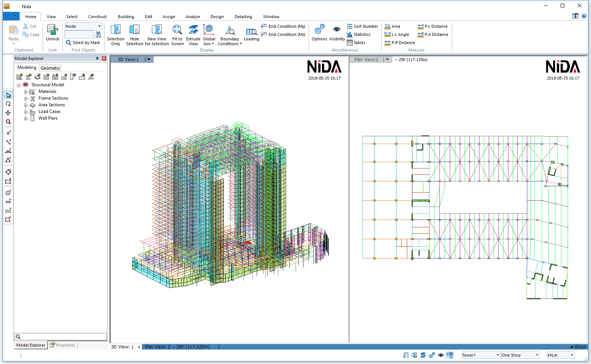Click the Model Explorer search field
This screenshot has width=591, height=364.
pos(60,337)
